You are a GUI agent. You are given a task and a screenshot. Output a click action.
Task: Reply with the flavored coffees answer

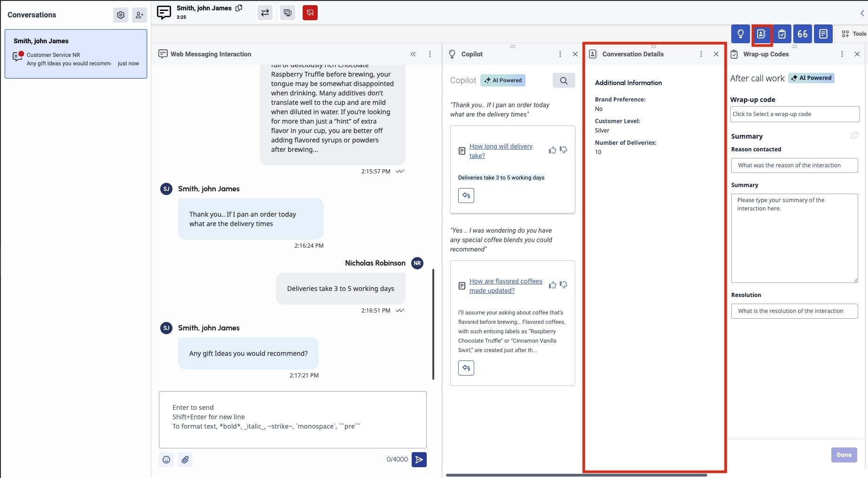tap(466, 368)
